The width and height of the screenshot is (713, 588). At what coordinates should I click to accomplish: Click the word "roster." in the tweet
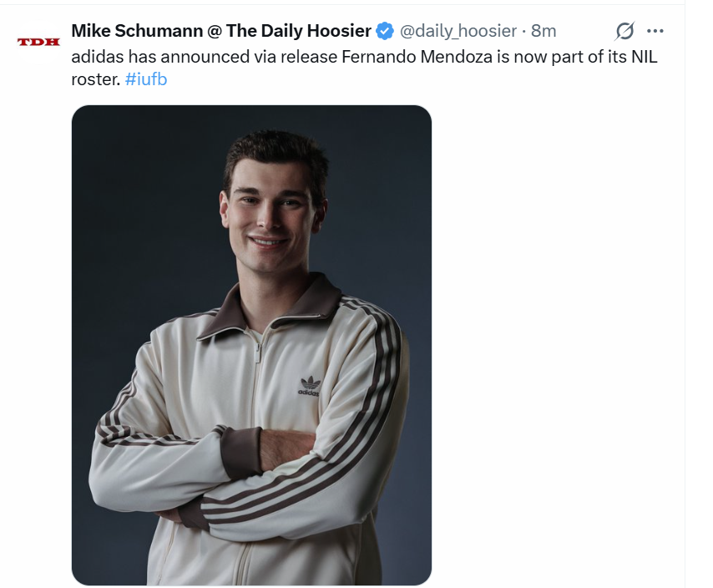95,80
